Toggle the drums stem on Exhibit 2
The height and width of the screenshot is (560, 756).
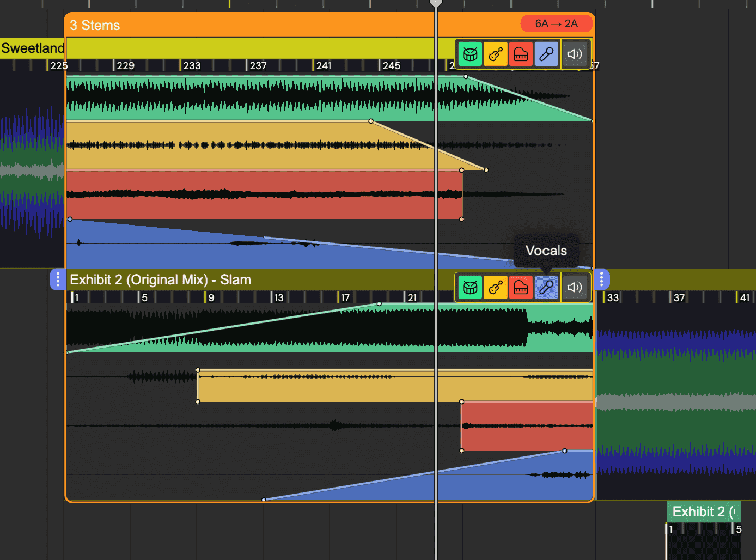(470, 287)
